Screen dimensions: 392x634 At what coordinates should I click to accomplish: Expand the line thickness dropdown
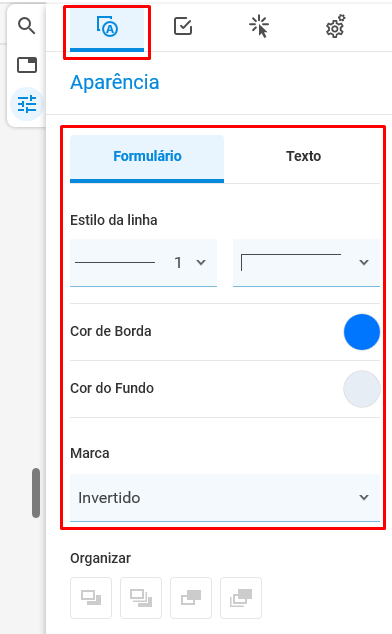pyautogui.click(x=144, y=263)
